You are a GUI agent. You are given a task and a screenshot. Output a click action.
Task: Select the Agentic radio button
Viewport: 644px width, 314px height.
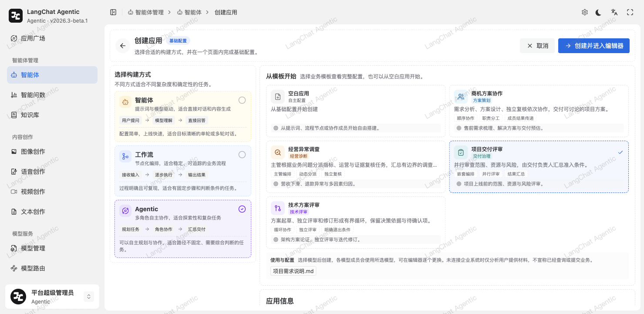(x=242, y=209)
